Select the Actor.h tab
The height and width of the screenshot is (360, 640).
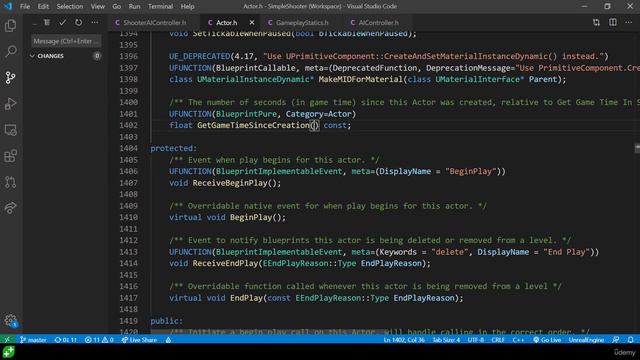click(226, 23)
